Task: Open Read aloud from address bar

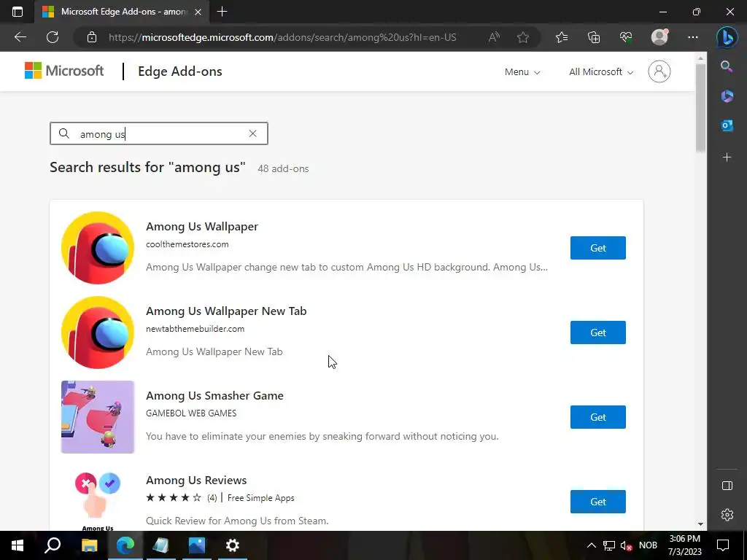Action: 494,37
